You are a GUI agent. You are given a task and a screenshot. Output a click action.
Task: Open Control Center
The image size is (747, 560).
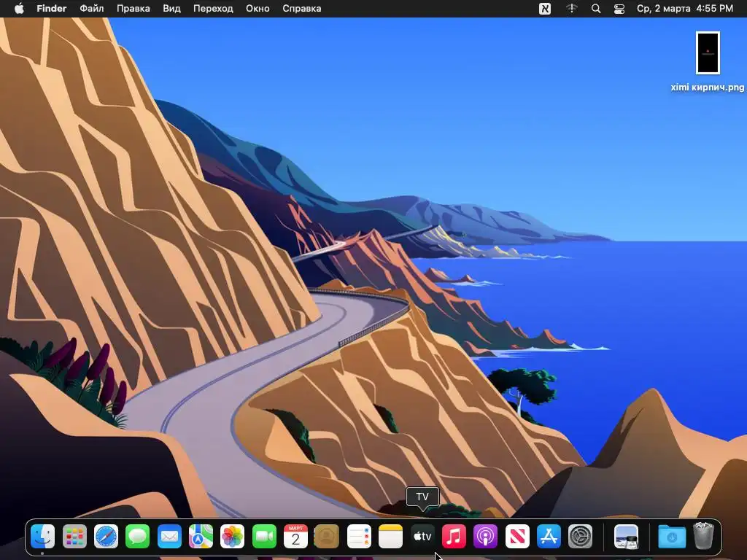click(x=619, y=9)
